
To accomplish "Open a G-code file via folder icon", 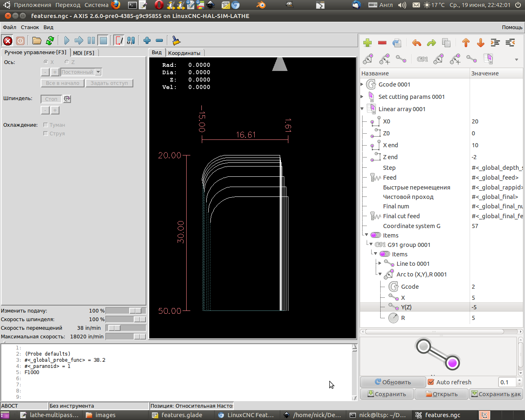I will tap(37, 41).
